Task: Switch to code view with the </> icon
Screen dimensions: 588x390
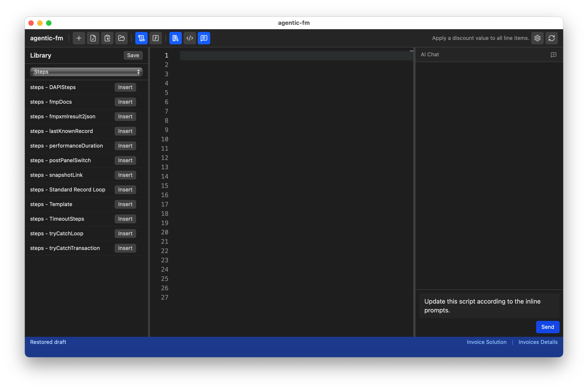Action: tap(190, 38)
